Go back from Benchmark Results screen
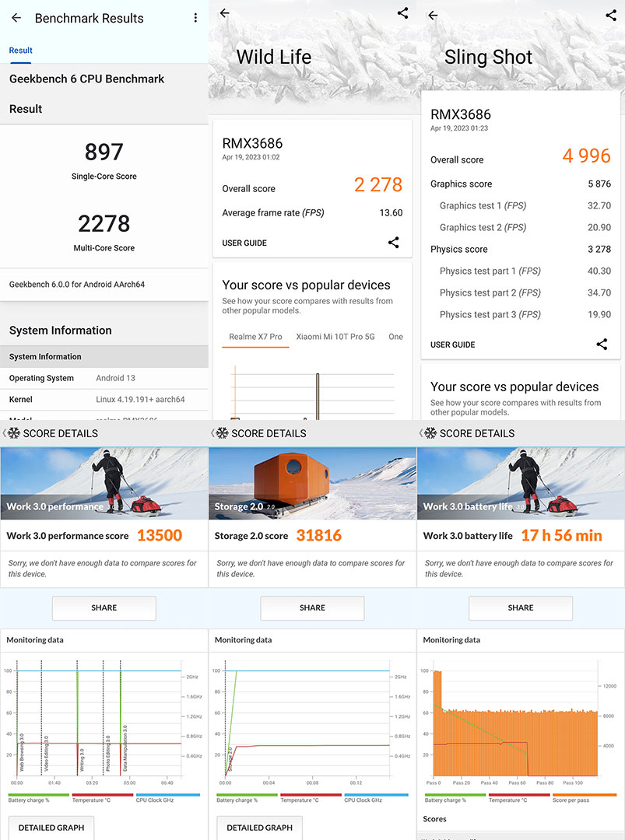Screen dimensions: 625x840 pyautogui.click(x=16, y=18)
